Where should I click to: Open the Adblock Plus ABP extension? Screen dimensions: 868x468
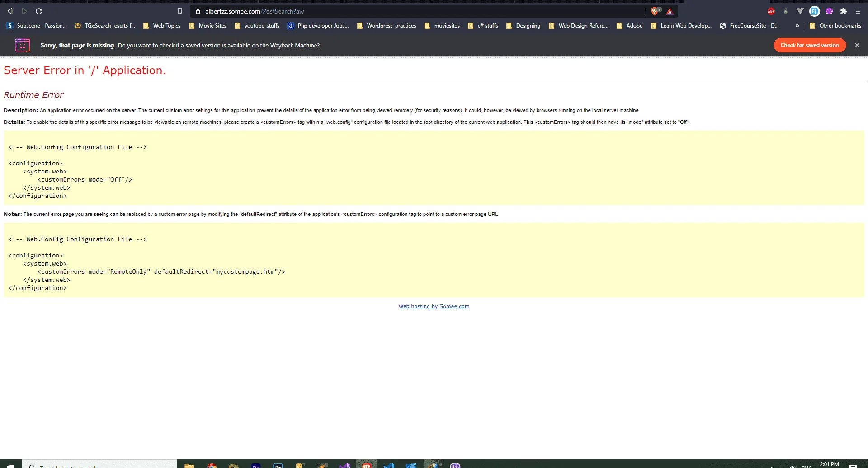(x=771, y=11)
